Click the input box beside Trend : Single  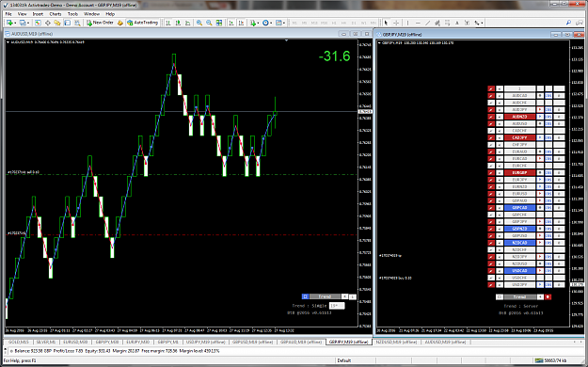tap(337, 306)
